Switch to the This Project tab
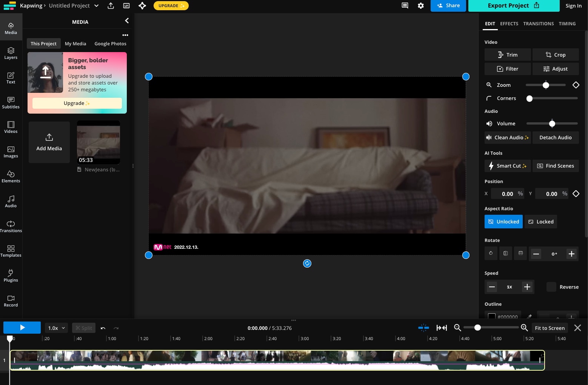The height and width of the screenshot is (385, 588). click(x=43, y=44)
